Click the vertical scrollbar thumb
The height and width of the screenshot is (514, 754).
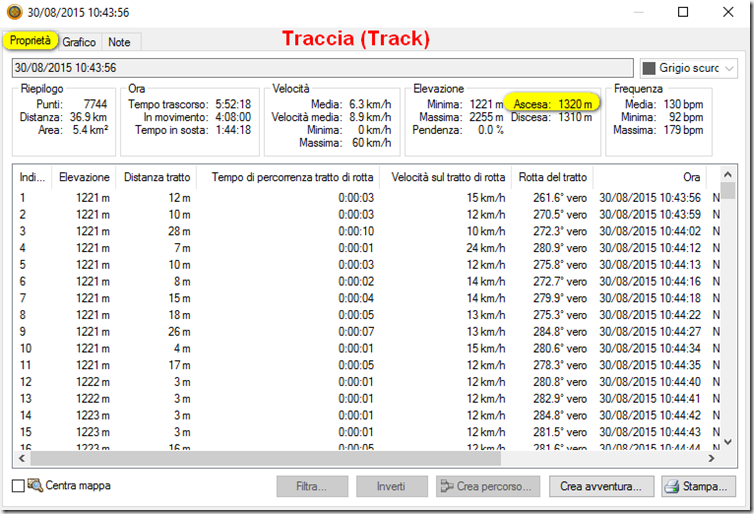point(728,190)
